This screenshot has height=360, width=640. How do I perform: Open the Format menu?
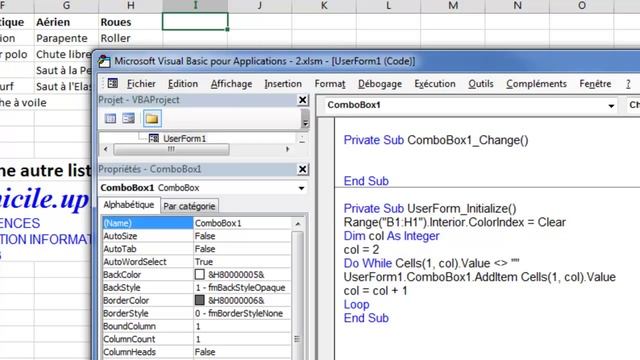[x=330, y=84]
